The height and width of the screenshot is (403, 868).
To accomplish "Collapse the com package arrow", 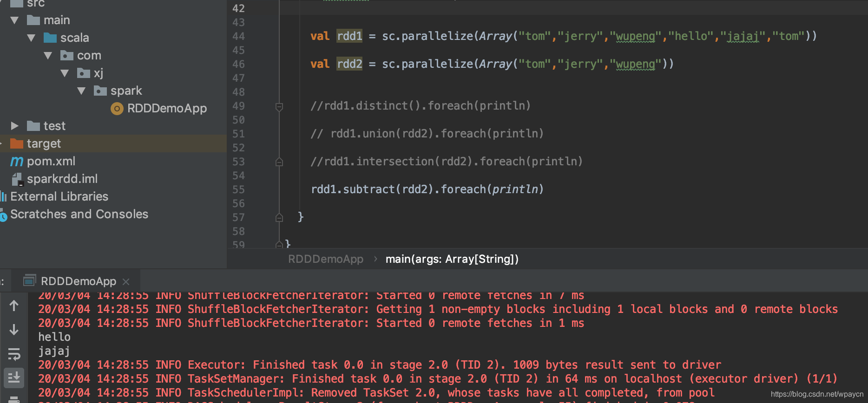I will point(48,56).
